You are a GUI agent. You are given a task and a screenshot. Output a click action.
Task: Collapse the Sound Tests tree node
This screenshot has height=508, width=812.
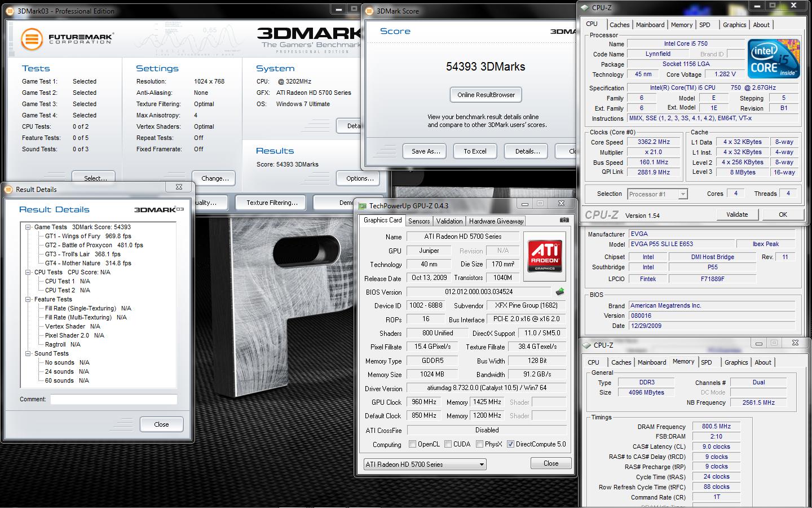coord(28,353)
